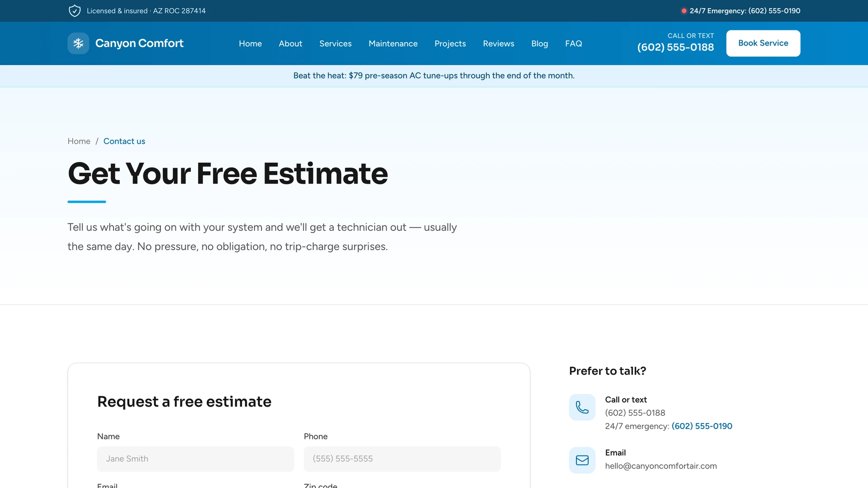Open the About page from navigation
Image resolution: width=868 pixels, height=488 pixels.
[x=290, y=43]
